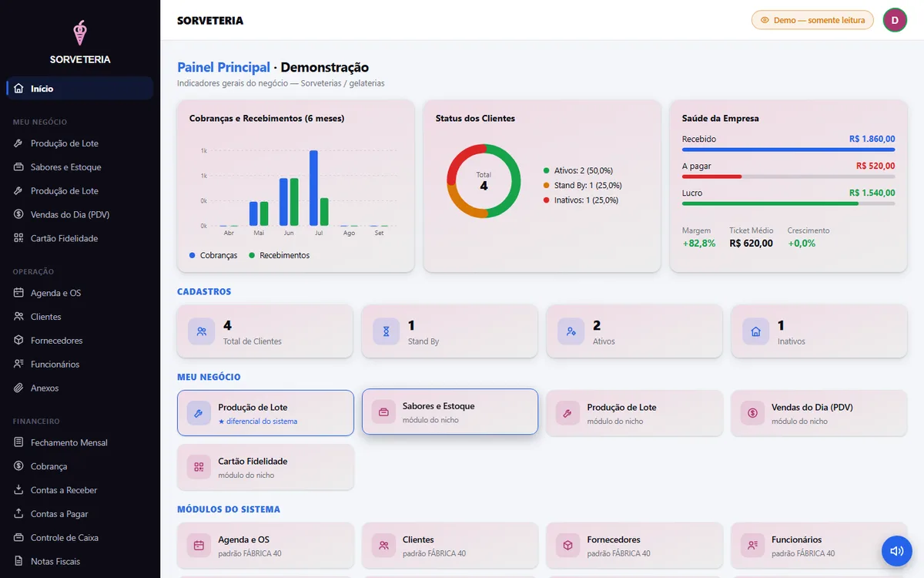This screenshot has height=578, width=924.
Task: Open the Cartão Fidelidade module card
Action: [x=266, y=467]
